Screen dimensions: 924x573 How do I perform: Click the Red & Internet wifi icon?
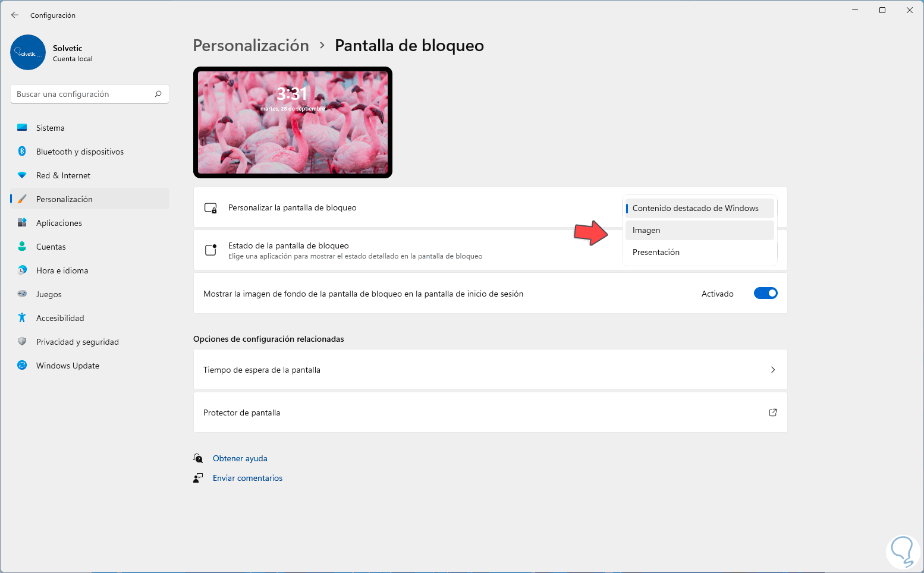(x=22, y=175)
